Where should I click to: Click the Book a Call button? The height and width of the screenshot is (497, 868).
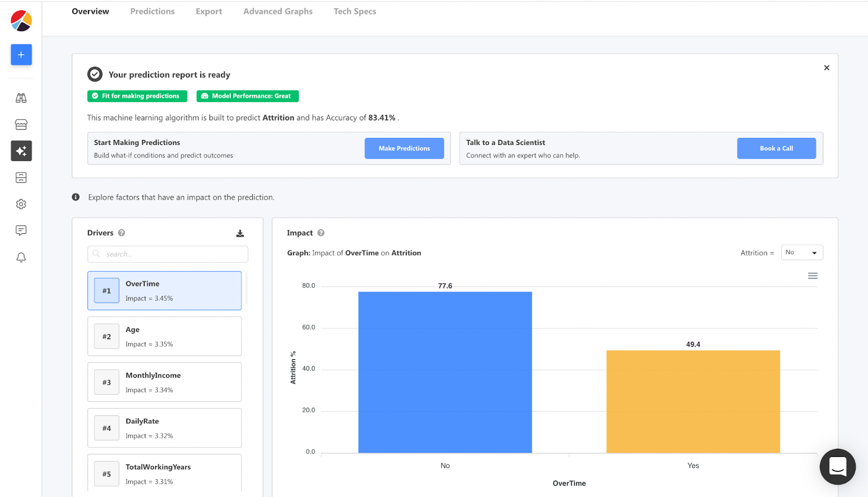tap(776, 149)
